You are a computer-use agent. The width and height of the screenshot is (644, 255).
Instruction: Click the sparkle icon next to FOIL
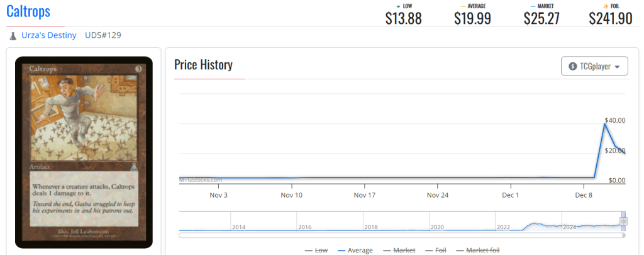click(605, 6)
